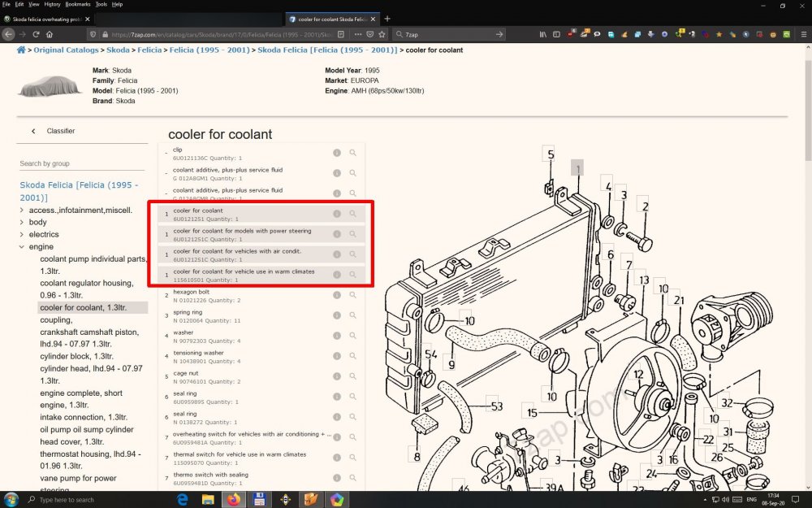Expand the body group
The width and height of the screenshot is (812, 508).
tap(21, 222)
